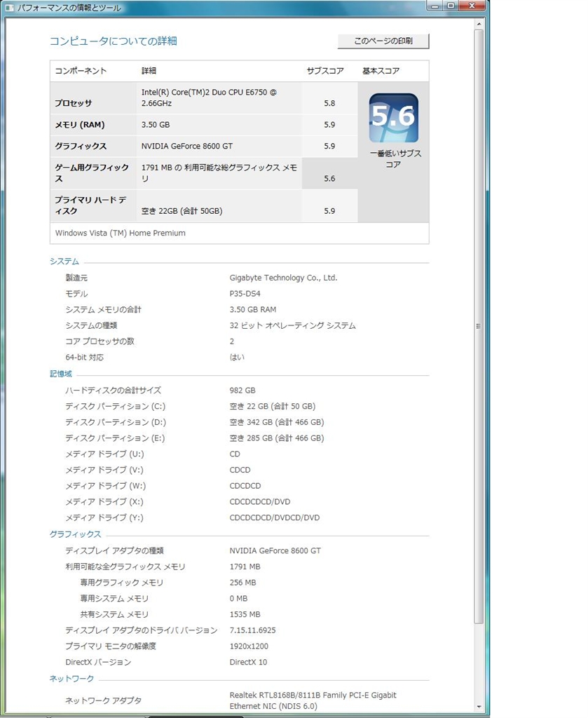Click the Realtek RTL8168B/8111B adapter text

[313, 700]
